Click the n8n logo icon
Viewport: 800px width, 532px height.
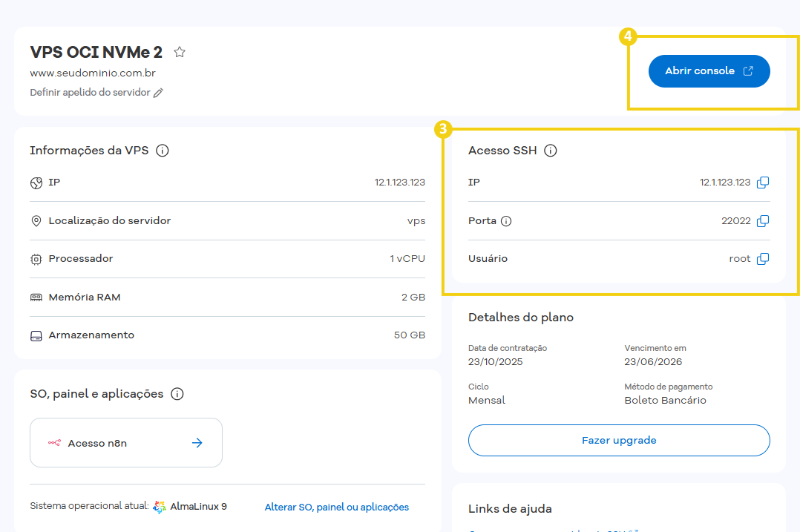55,443
